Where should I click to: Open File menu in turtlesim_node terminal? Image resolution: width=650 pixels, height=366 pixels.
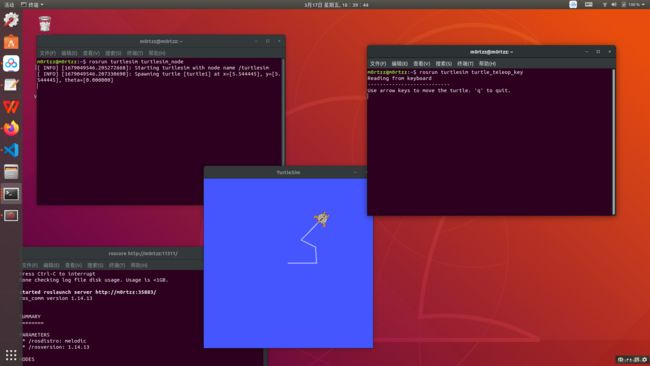coord(47,53)
